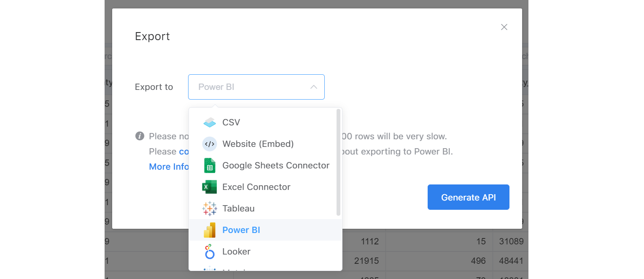Viewport: 644px width, 279px height.
Task: Select Excel Connector entry
Action: click(265, 187)
